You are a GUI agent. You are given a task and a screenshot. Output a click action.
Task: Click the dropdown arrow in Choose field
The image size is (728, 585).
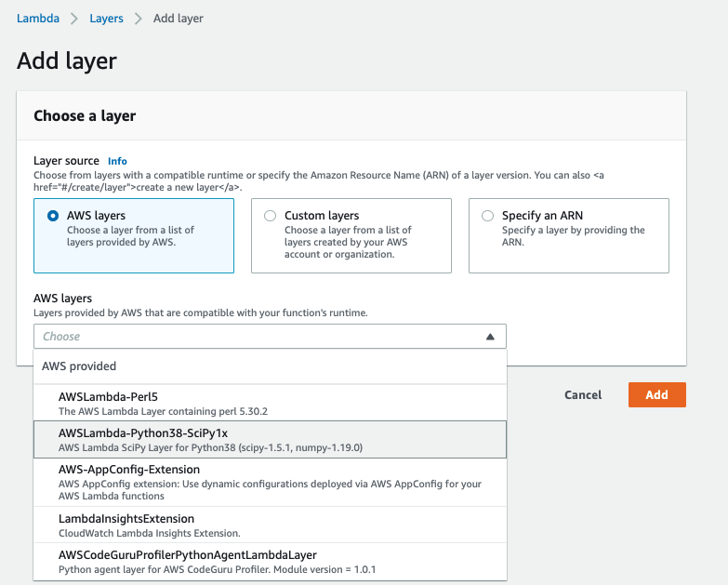tap(490, 337)
